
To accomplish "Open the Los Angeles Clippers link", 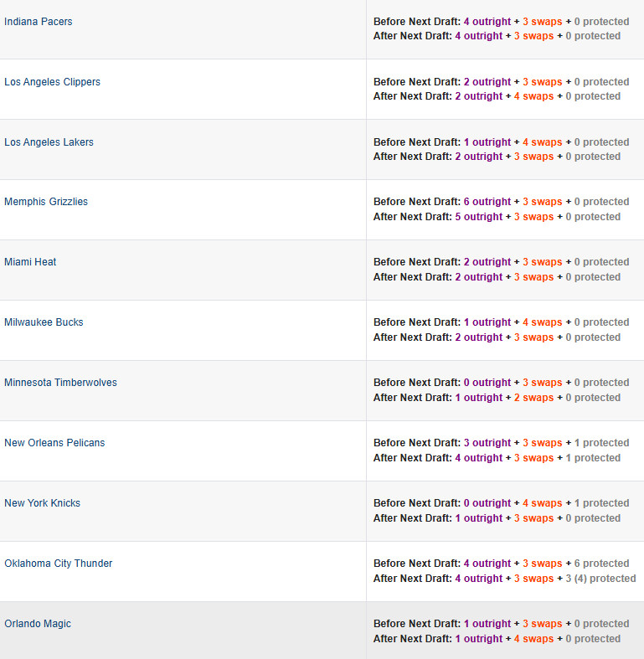I will pos(52,81).
